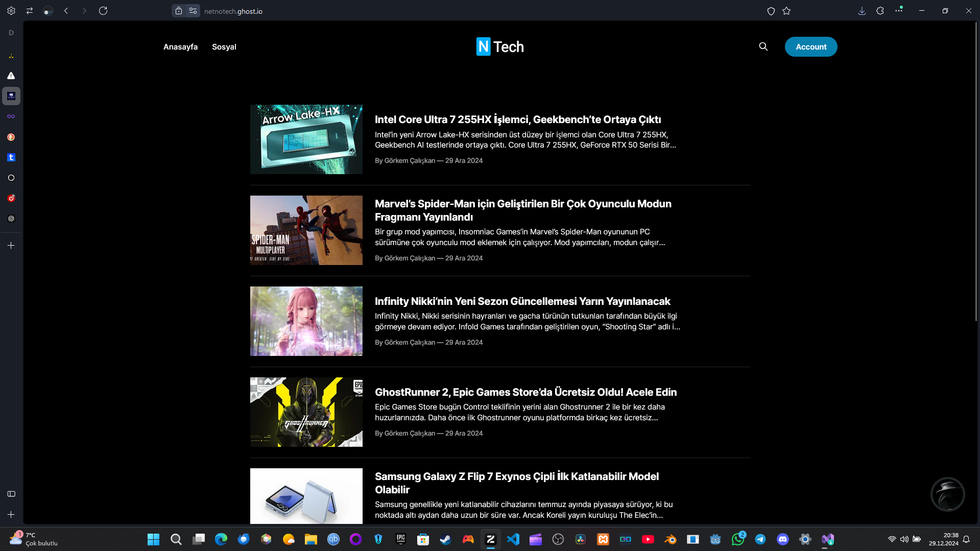980x551 pixels.
Task: Click the Ghostrunner yellow thumbnail
Action: [x=306, y=412]
